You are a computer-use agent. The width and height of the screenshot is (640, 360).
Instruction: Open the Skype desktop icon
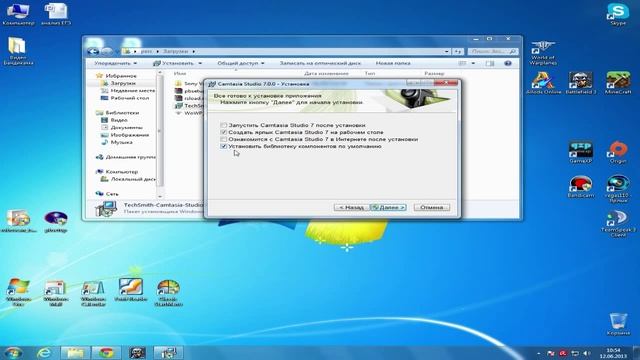(x=618, y=14)
